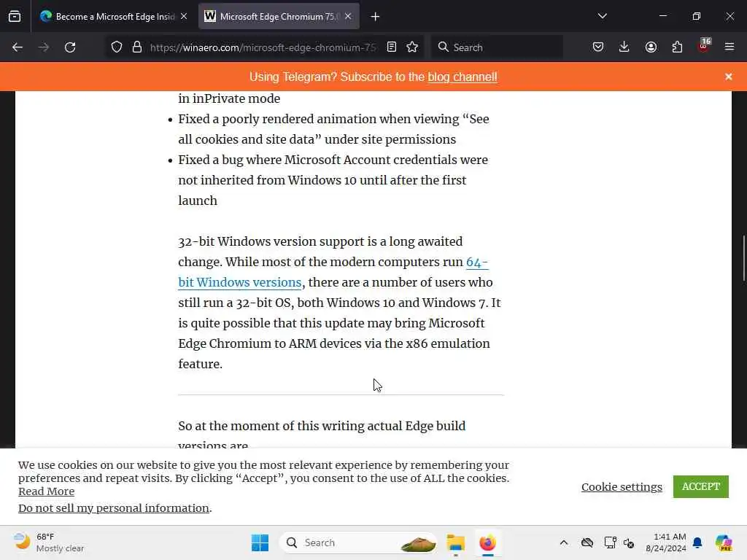Click the muted volume tray icon
The height and width of the screenshot is (560, 747).
click(x=629, y=542)
